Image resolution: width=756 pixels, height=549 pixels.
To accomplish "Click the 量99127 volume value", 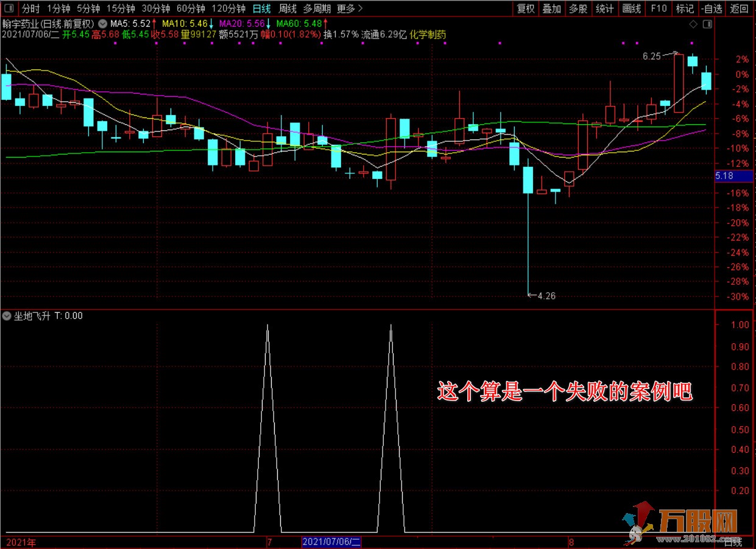I will coord(199,35).
